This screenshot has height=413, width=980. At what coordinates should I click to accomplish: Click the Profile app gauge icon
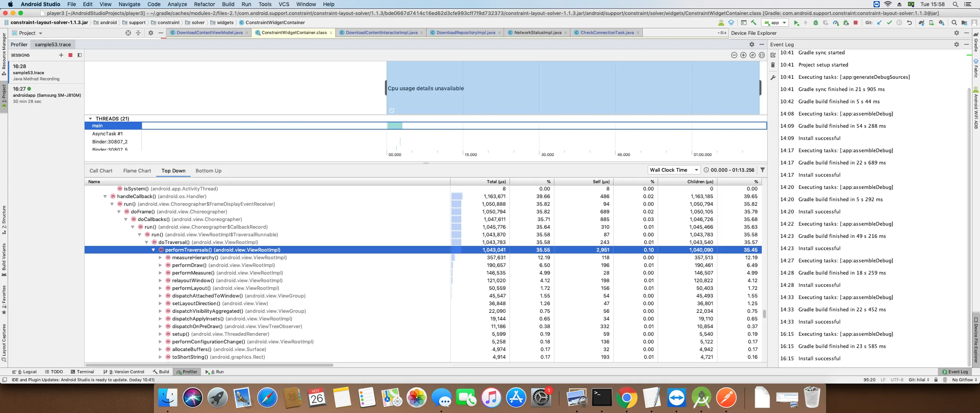pyautogui.click(x=836, y=23)
